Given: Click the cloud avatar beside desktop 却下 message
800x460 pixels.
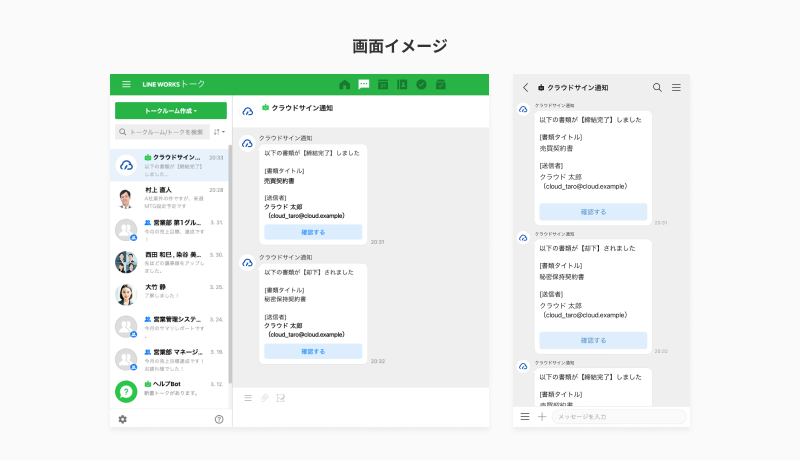Looking at the screenshot, I should click(x=247, y=263).
